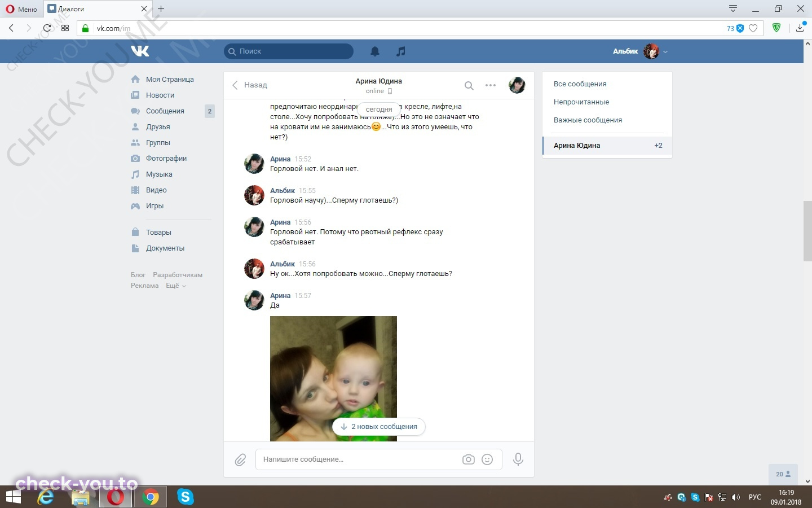Open Opera Speed Dial grid icon
The width and height of the screenshot is (812, 508).
(x=65, y=28)
